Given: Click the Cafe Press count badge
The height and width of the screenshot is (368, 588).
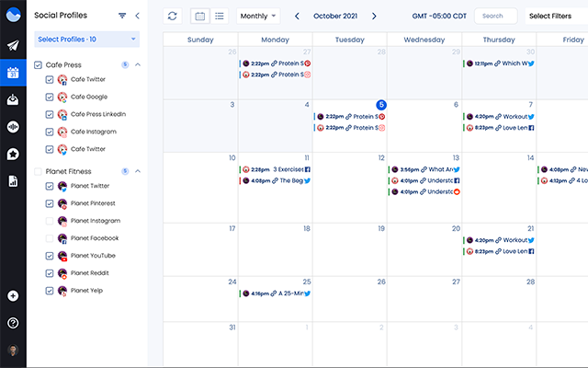Looking at the screenshot, I should tap(125, 65).
